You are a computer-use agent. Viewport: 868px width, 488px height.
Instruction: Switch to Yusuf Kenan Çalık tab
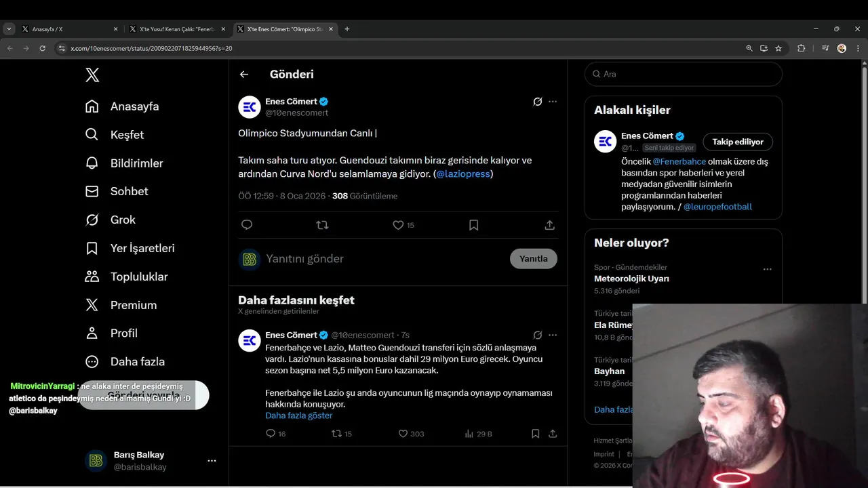point(178,29)
